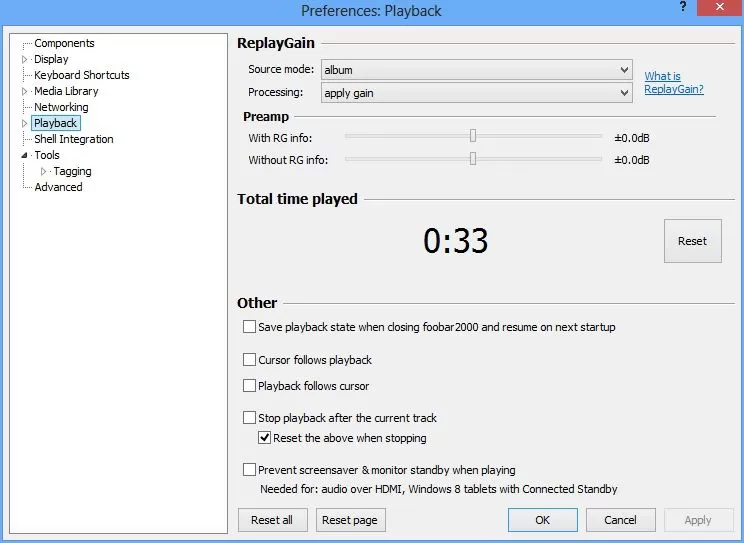The image size is (744, 543).
Task: Close the Preferences window
Action: pos(719,7)
